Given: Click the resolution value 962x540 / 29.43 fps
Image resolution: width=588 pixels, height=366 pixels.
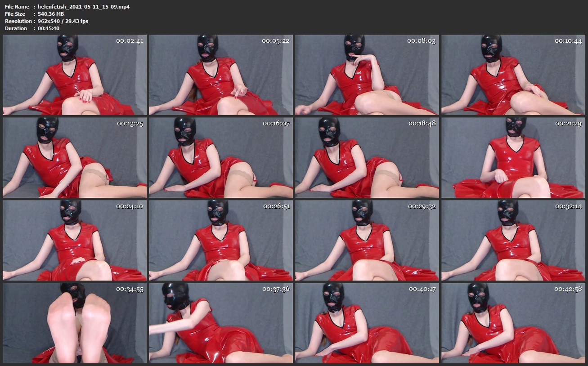Looking at the screenshot, I should point(63,21).
